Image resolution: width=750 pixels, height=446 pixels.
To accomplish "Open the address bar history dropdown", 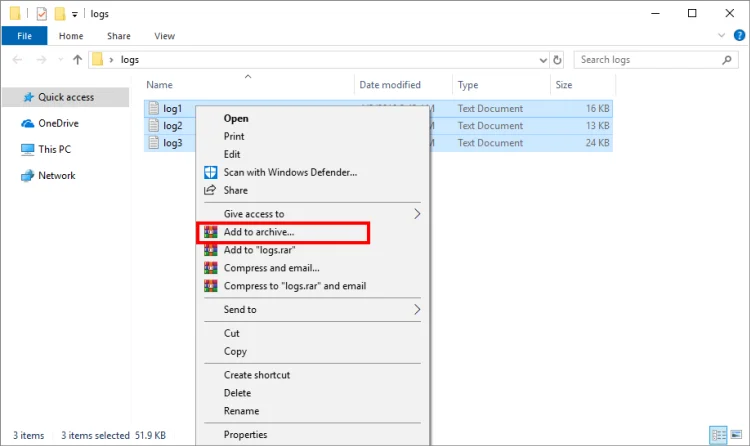I will tap(542, 60).
